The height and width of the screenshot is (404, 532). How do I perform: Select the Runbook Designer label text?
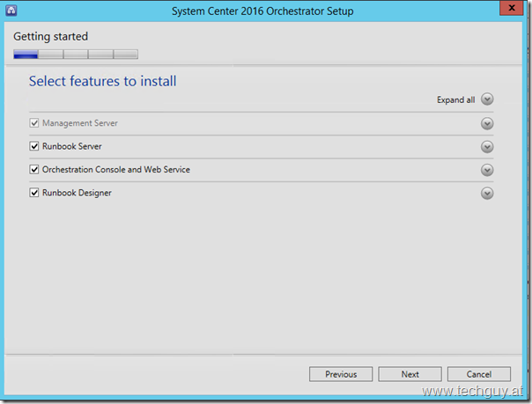point(77,193)
